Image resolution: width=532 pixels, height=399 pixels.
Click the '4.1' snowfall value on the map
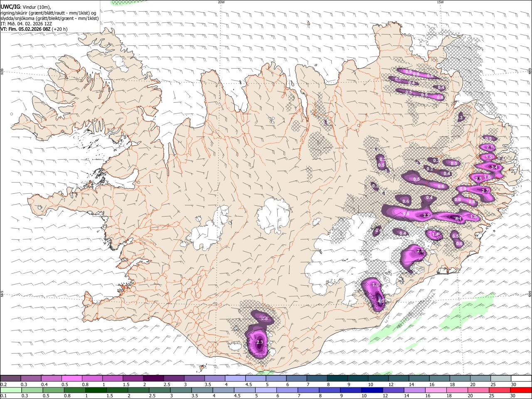click(x=459, y=219)
